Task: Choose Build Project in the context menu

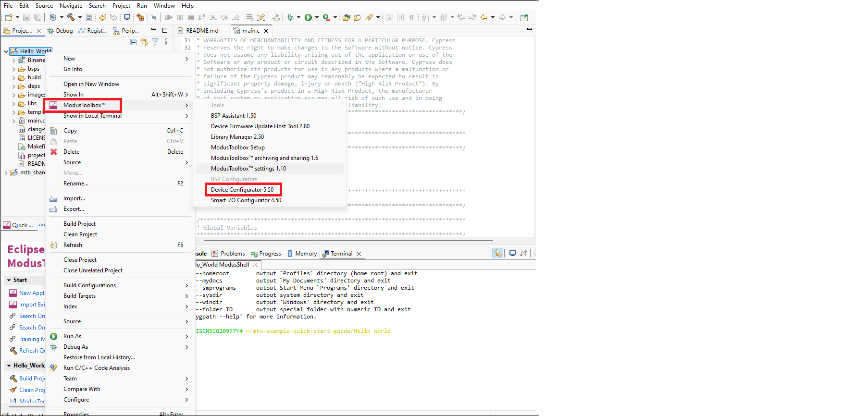Action: (x=79, y=224)
